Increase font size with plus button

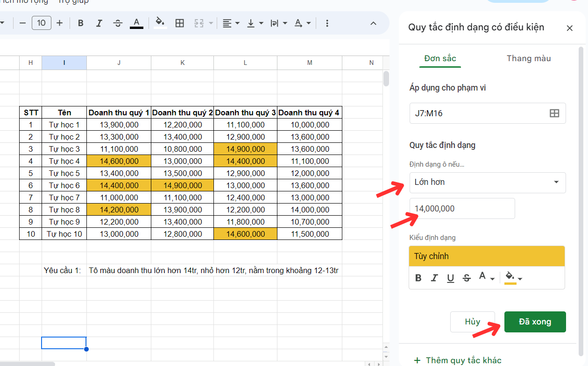click(x=60, y=23)
